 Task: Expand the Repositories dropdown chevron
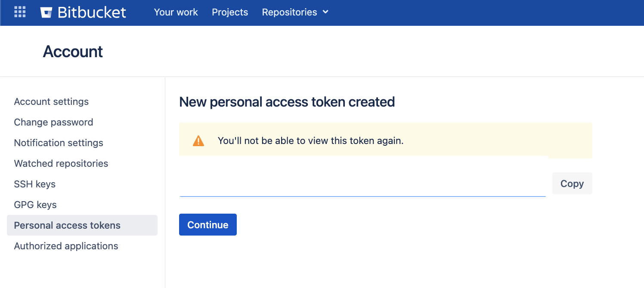tap(325, 12)
